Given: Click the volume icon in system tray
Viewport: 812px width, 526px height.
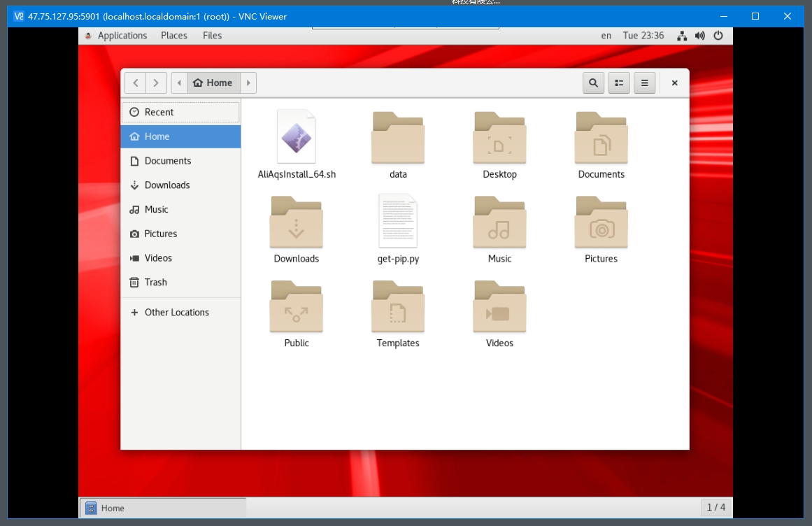Looking at the screenshot, I should coord(700,36).
